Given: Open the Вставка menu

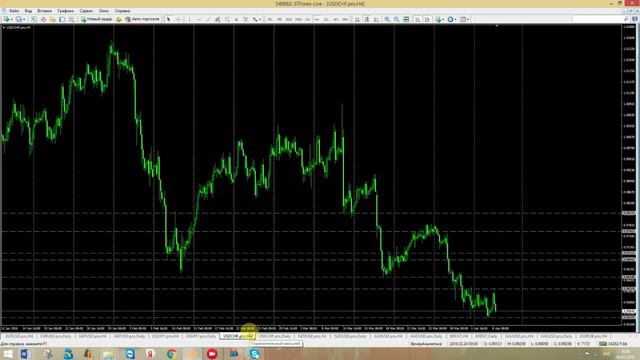Looking at the screenshot, I should 44,11.
